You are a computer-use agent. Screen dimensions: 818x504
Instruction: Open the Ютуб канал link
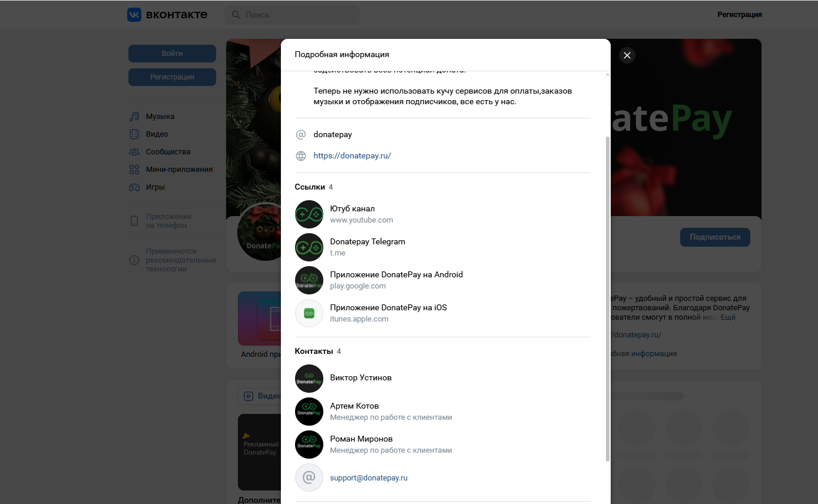click(352, 209)
